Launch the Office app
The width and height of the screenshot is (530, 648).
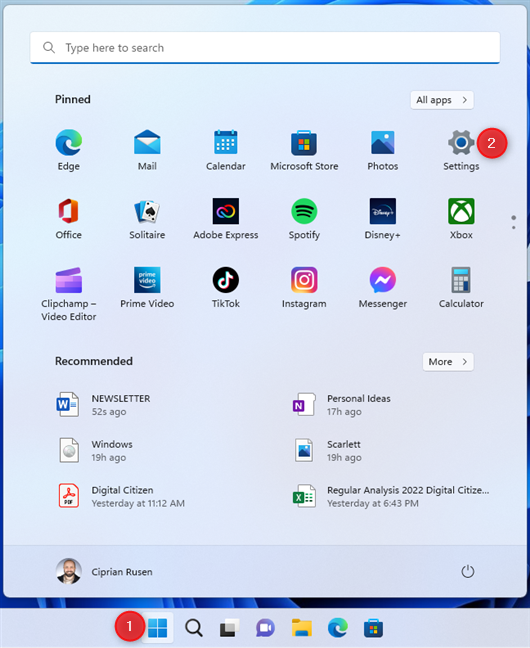pos(69,218)
